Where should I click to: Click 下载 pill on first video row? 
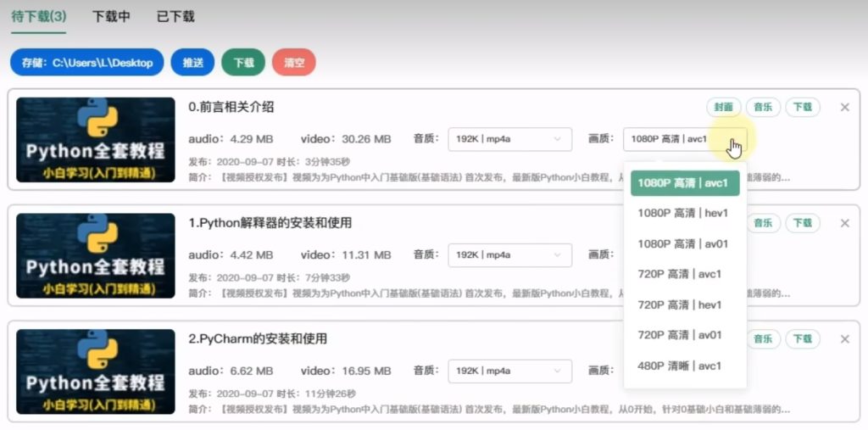pyautogui.click(x=802, y=107)
